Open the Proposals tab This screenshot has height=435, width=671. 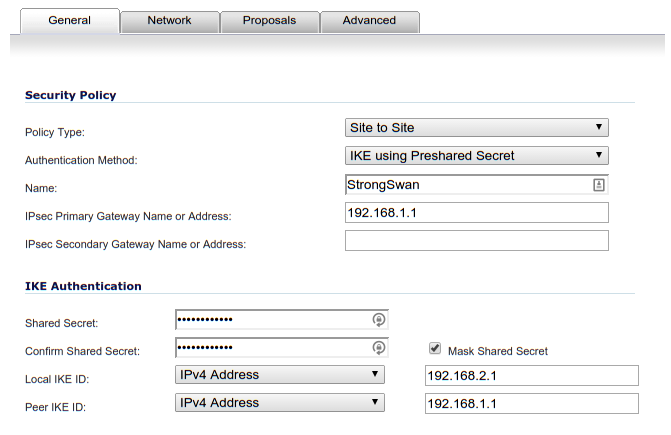(x=269, y=20)
